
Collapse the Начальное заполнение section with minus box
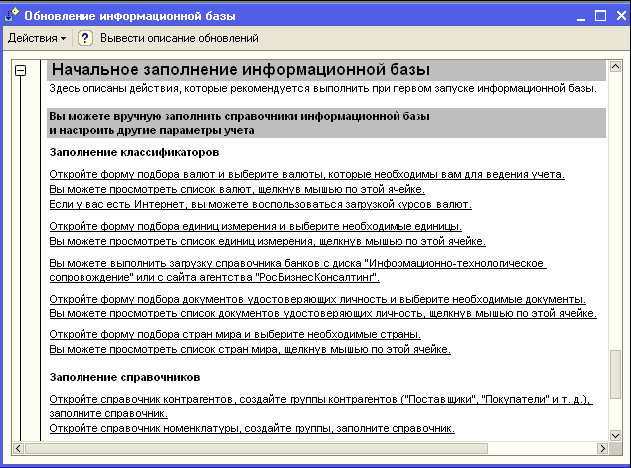[x=19, y=71]
